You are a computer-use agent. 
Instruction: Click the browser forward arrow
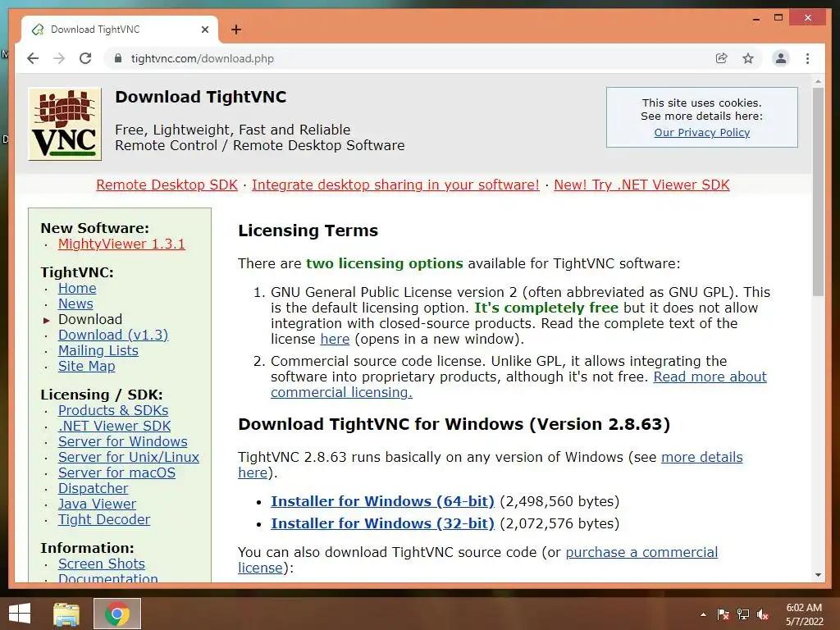point(59,58)
